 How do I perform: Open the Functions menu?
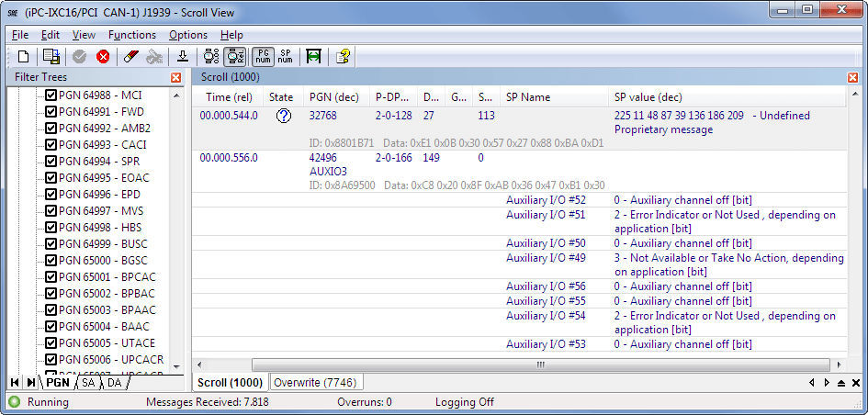click(131, 35)
